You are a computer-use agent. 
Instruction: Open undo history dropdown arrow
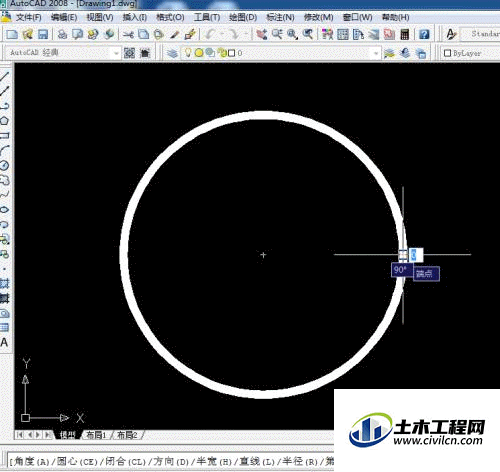tap(221, 34)
